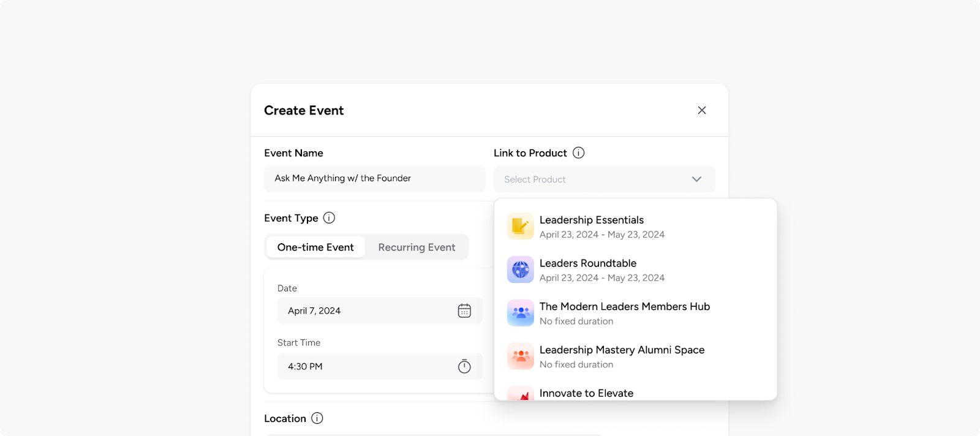The width and height of the screenshot is (980, 436).
Task: Edit the Event Name field
Action: tap(375, 179)
